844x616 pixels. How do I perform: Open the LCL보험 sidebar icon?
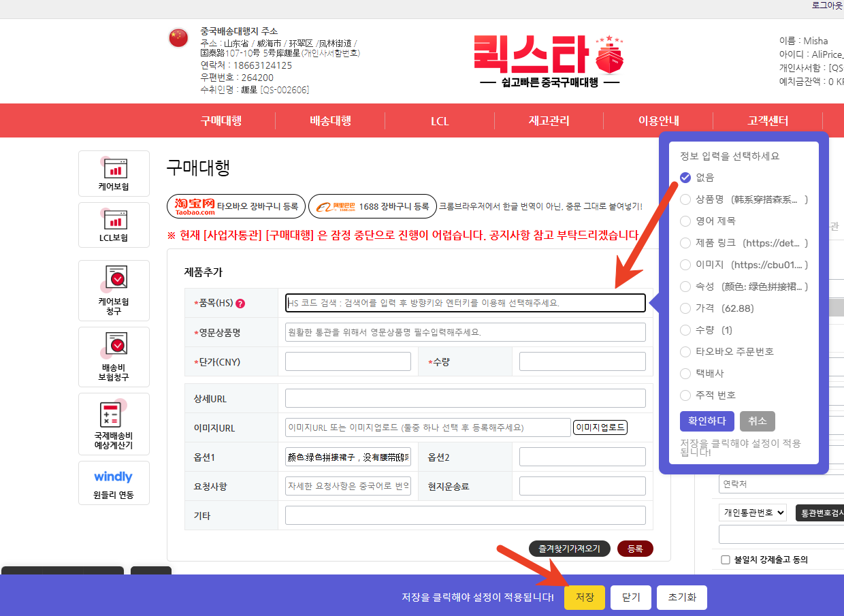click(114, 225)
